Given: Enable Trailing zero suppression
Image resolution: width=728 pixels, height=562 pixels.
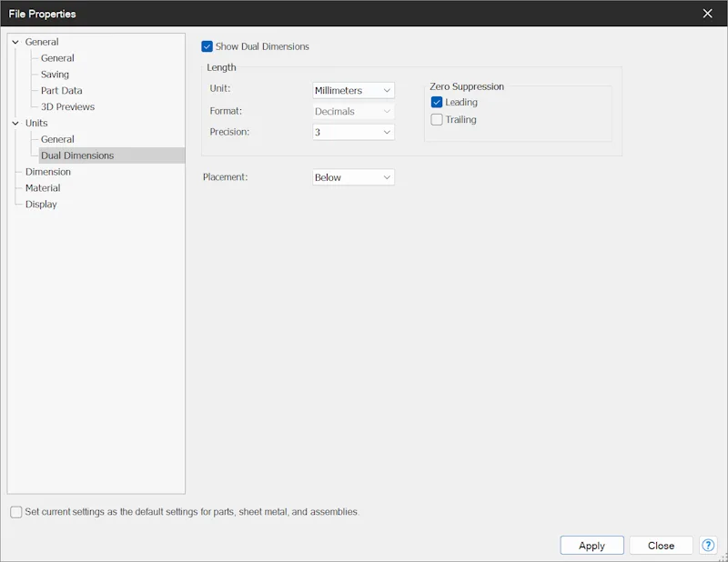Looking at the screenshot, I should click(437, 120).
